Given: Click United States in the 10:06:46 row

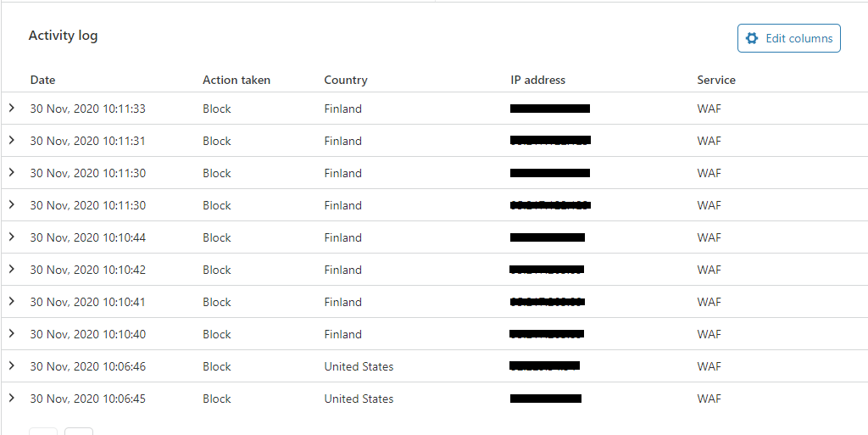Looking at the screenshot, I should click(359, 366).
